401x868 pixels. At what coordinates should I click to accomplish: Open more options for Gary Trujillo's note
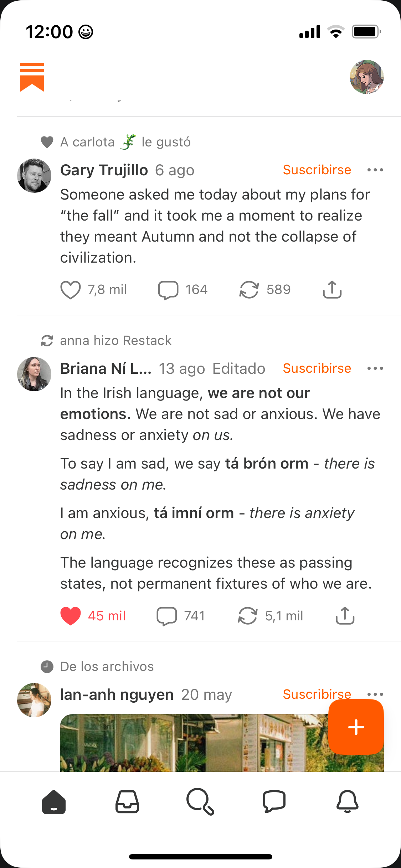(375, 170)
